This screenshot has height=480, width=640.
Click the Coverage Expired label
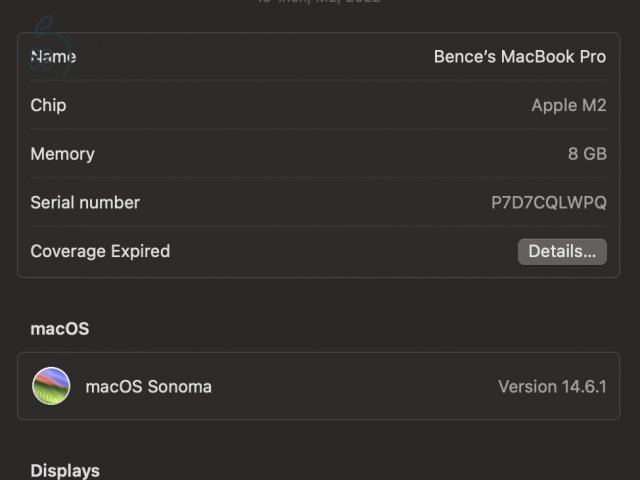100,251
